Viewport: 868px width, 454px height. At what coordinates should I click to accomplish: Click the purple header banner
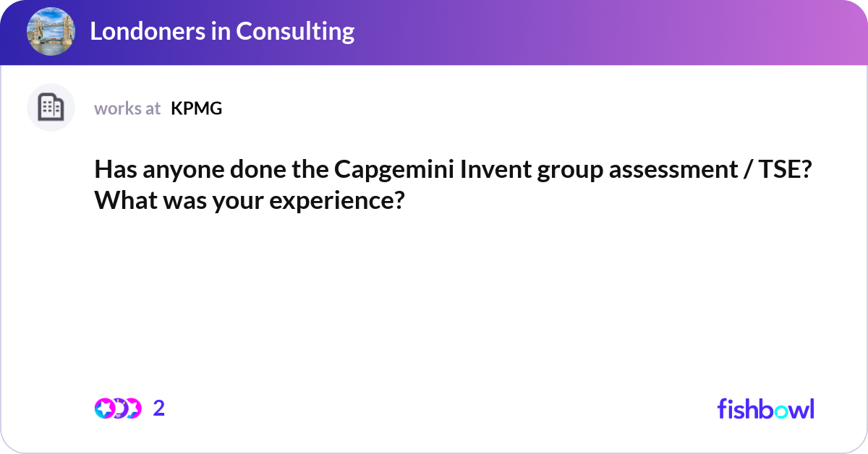pos(434,31)
